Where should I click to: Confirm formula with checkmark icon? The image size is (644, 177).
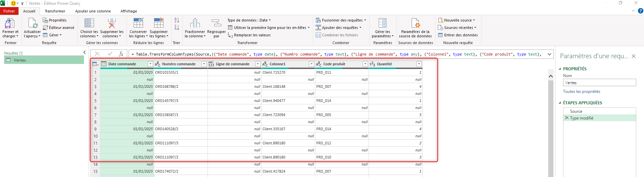point(110,54)
